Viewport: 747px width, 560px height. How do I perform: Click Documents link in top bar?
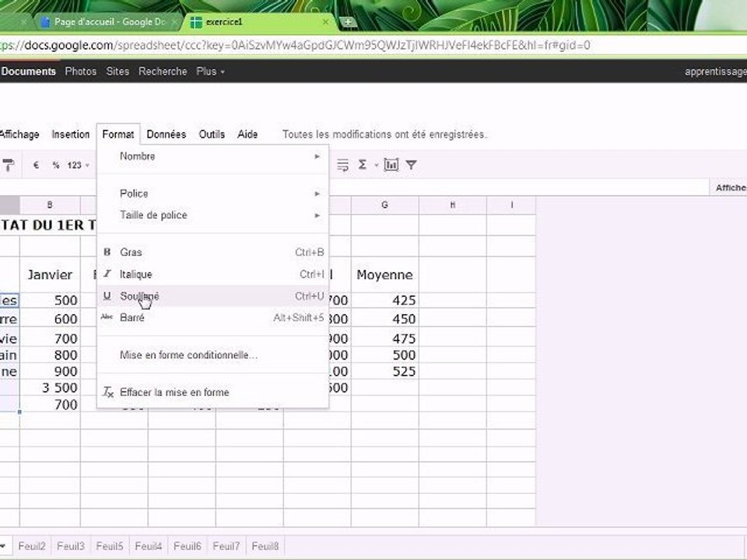28,71
